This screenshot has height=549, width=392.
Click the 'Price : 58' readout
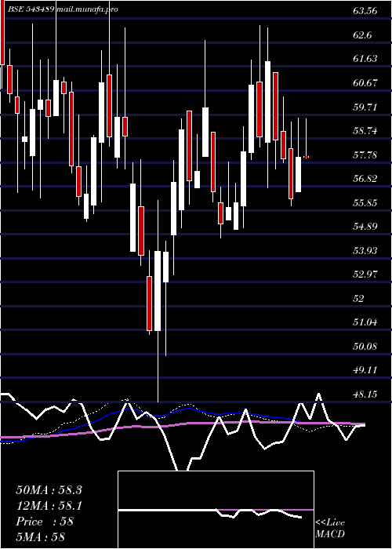coord(45,522)
